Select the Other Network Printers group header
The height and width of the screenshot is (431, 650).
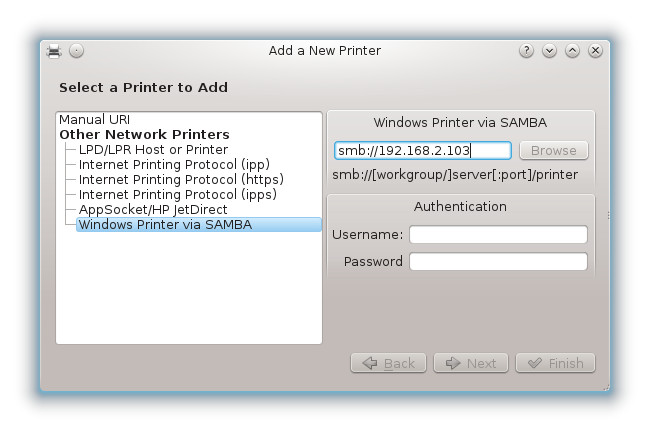point(144,134)
